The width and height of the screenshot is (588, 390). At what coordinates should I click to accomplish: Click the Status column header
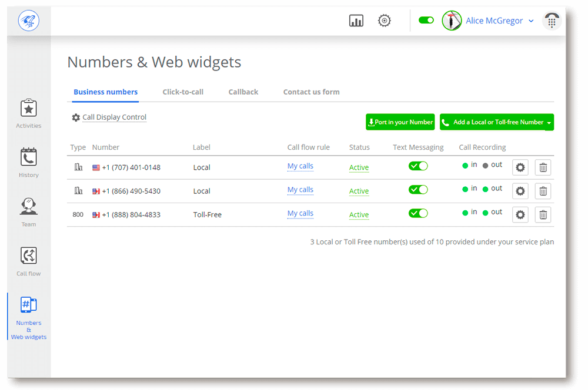[x=359, y=147]
